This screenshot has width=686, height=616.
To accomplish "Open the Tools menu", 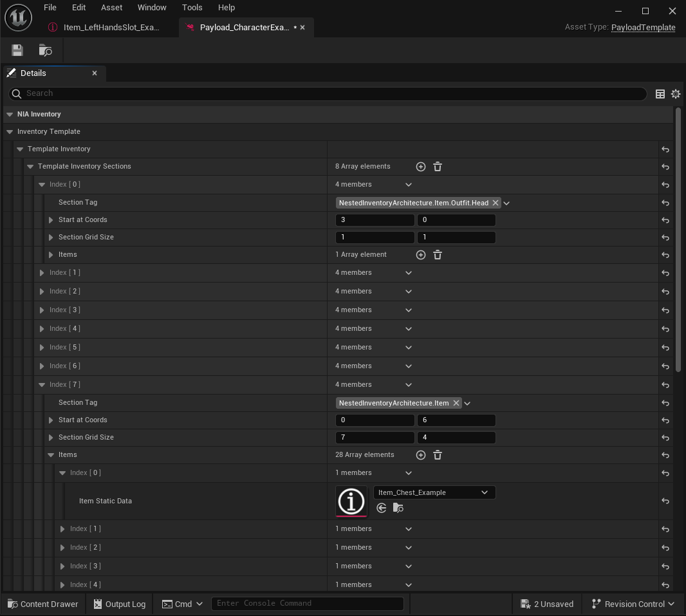I will point(192,8).
